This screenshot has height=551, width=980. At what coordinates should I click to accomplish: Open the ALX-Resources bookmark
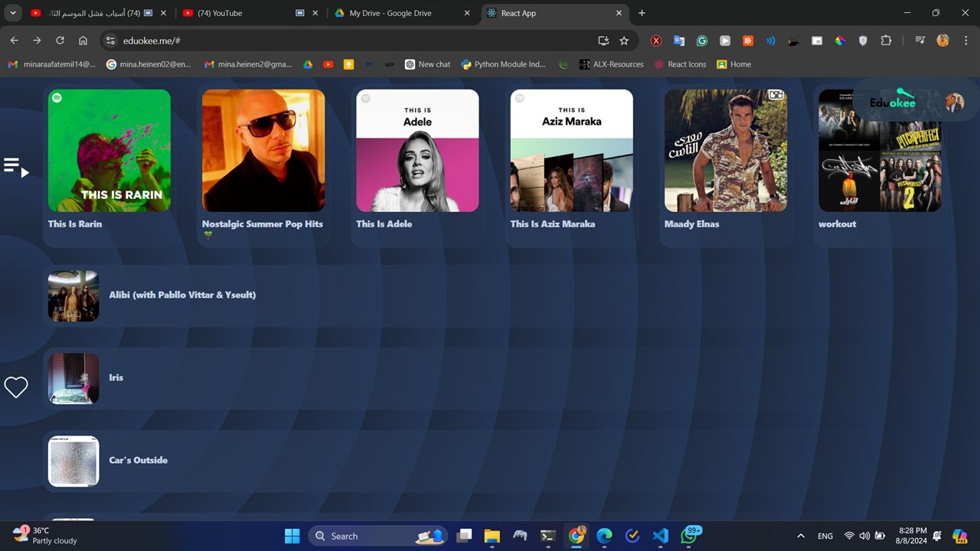611,64
